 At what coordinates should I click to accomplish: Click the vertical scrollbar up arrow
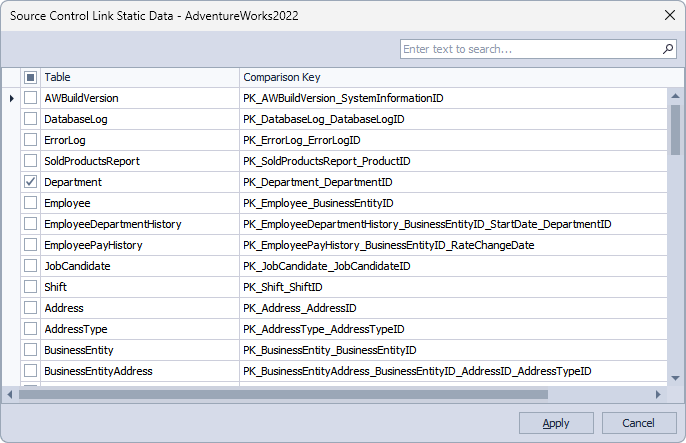coord(676,96)
